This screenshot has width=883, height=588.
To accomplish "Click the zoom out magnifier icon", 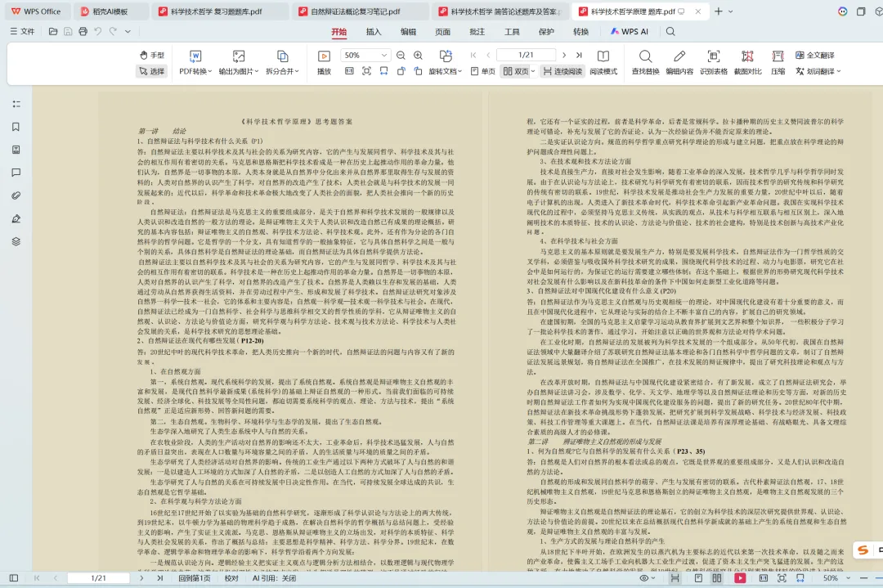I will coord(401,55).
